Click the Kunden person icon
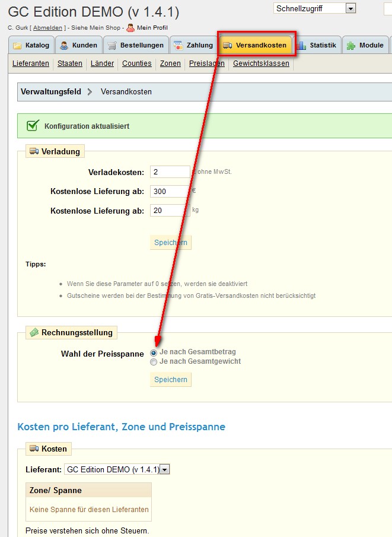 click(64, 46)
